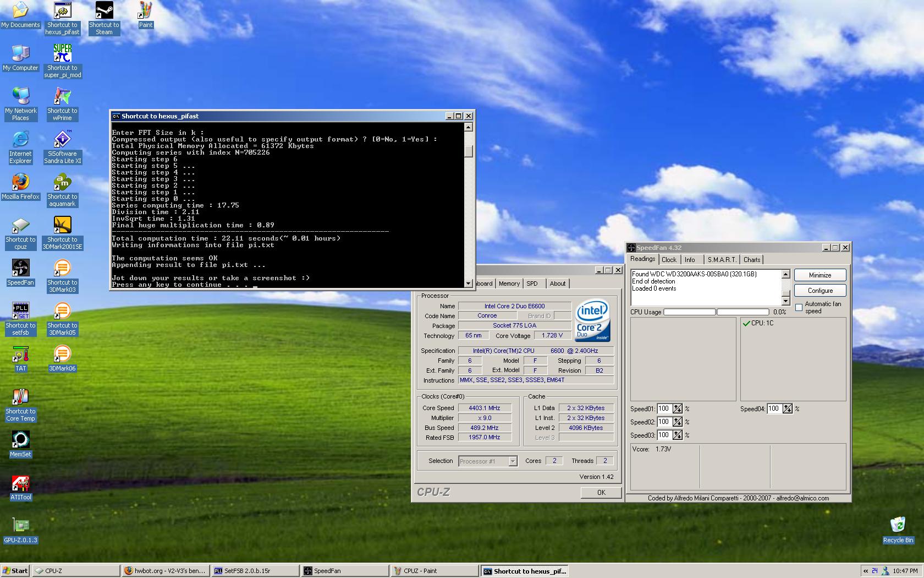
Task: Adjust Speed01 percentage stepper in SpeedFan
Action: [x=678, y=408]
